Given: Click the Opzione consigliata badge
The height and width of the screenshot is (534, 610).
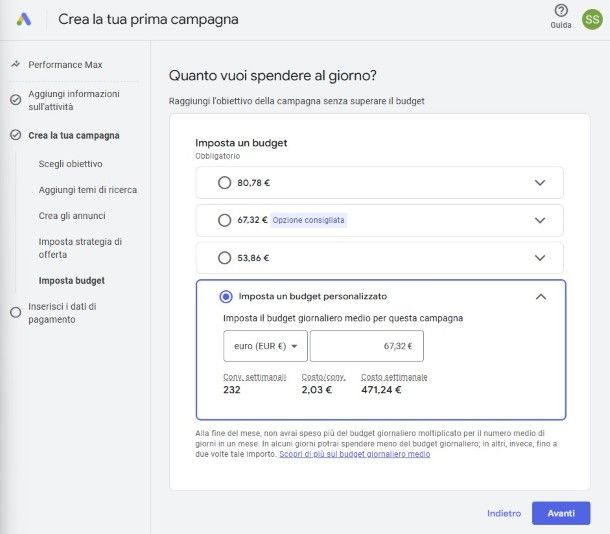Looking at the screenshot, I should click(309, 220).
